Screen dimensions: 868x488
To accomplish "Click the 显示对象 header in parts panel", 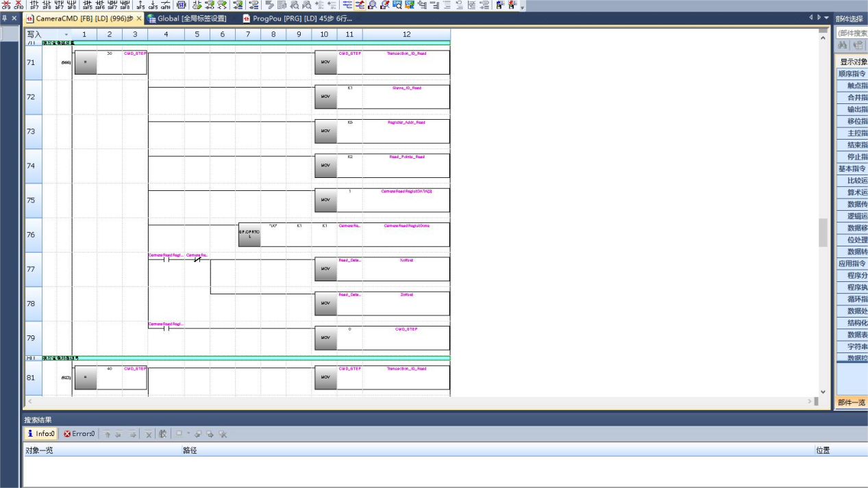I will 854,62.
